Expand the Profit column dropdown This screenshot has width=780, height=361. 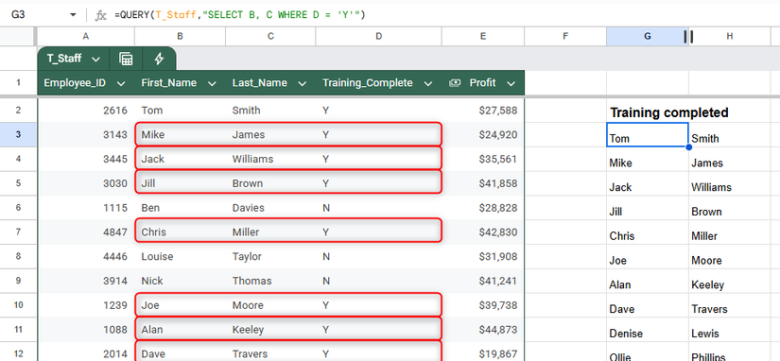(511, 84)
